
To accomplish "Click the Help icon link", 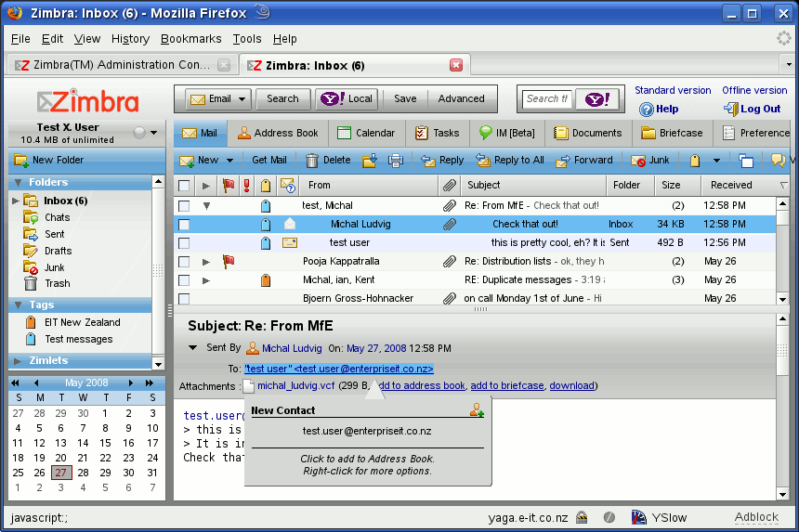I will 646,109.
